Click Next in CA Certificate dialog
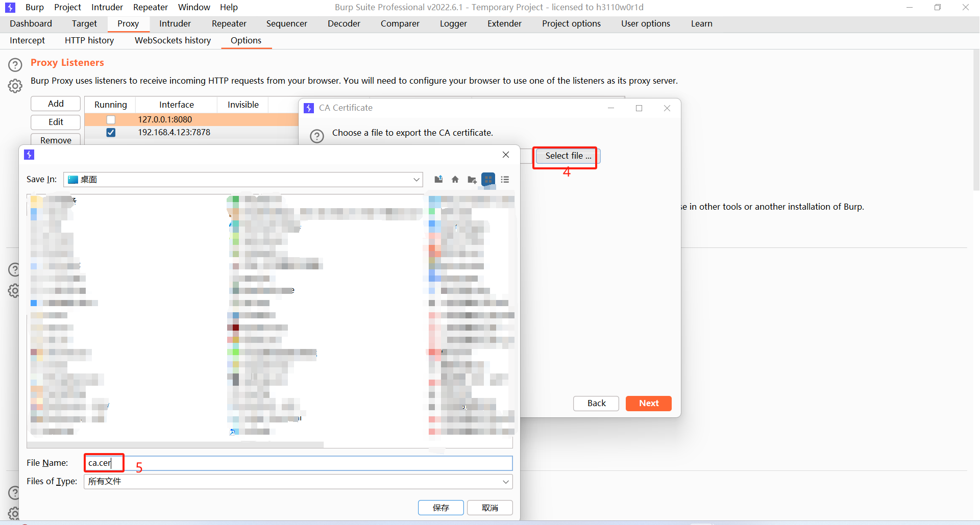Viewport: 980px width, 525px height. click(649, 403)
